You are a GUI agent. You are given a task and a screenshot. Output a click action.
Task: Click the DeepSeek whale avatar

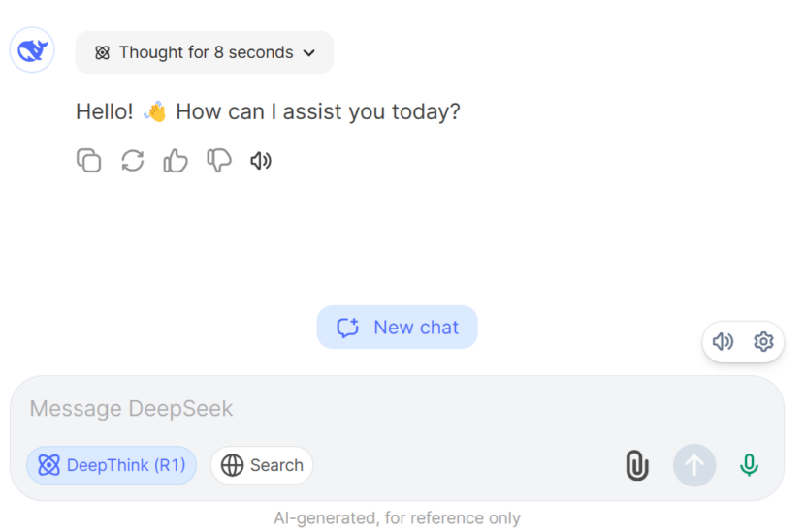[x=32, y=50]
